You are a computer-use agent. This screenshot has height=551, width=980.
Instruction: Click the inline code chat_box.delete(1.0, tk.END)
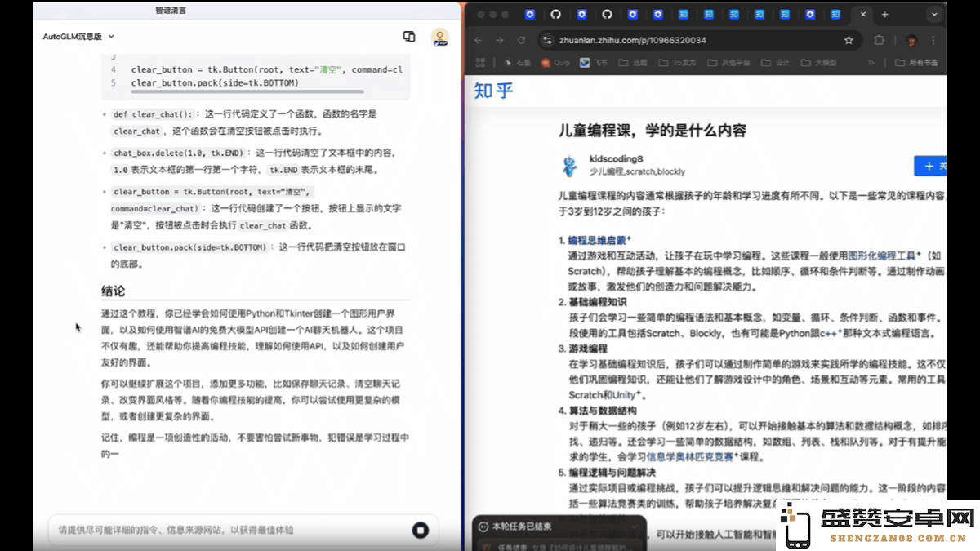coord(179,153)
